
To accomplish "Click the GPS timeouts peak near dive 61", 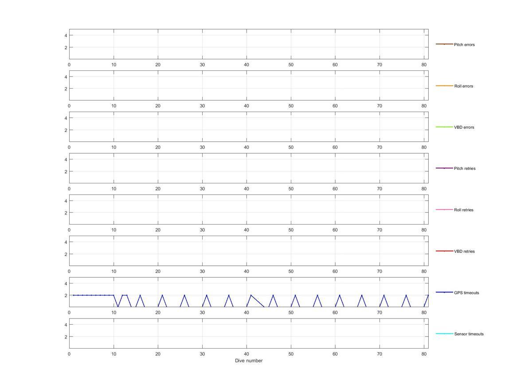I will [x=340, y=295].
